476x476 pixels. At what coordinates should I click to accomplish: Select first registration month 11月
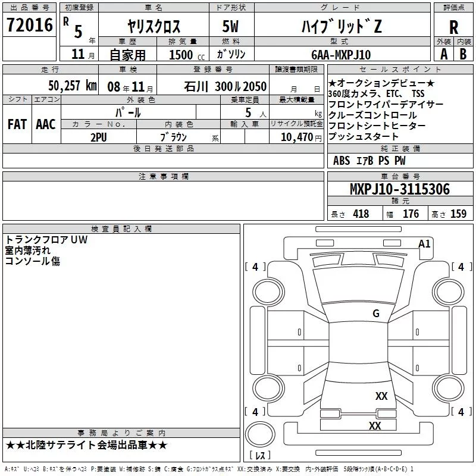click(x=83, y=54)
